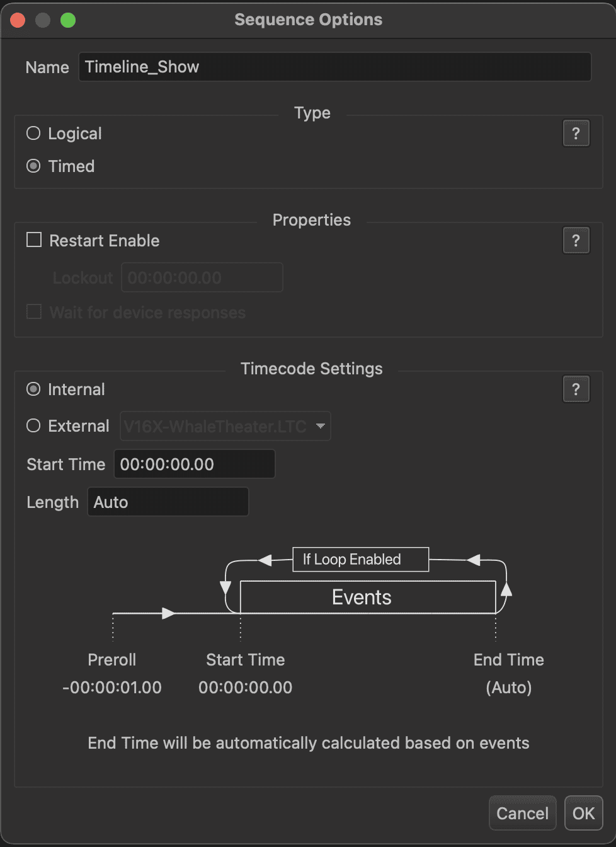Confirm with the OK button

pyautogui.click(x=583, y=814)
